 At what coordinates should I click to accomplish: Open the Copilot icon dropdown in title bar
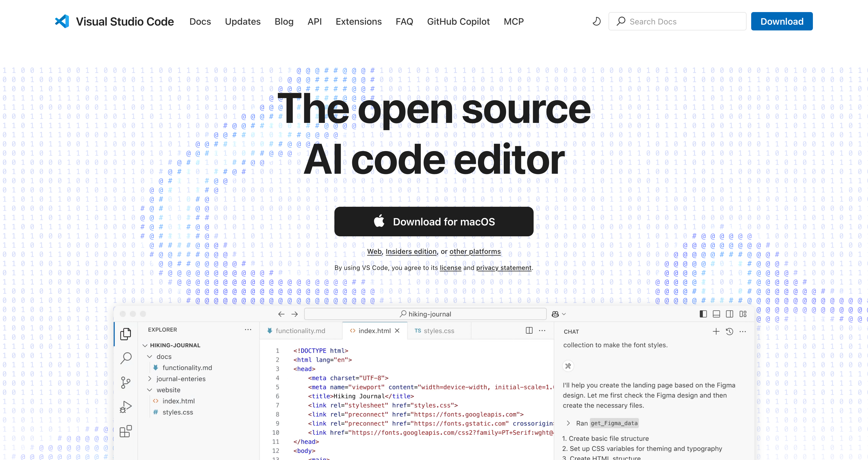point(558,314)
